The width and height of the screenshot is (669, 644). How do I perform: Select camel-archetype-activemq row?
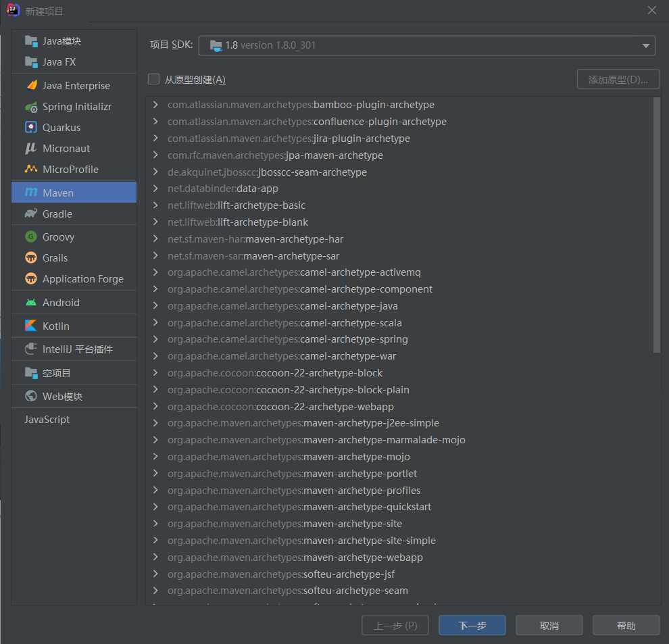400,272
